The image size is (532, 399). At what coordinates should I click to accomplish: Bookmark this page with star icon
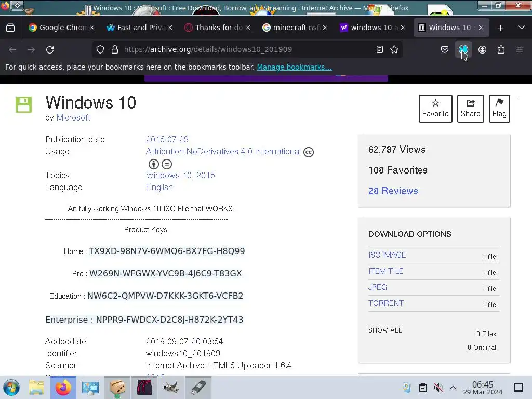[x=394, y=49]
